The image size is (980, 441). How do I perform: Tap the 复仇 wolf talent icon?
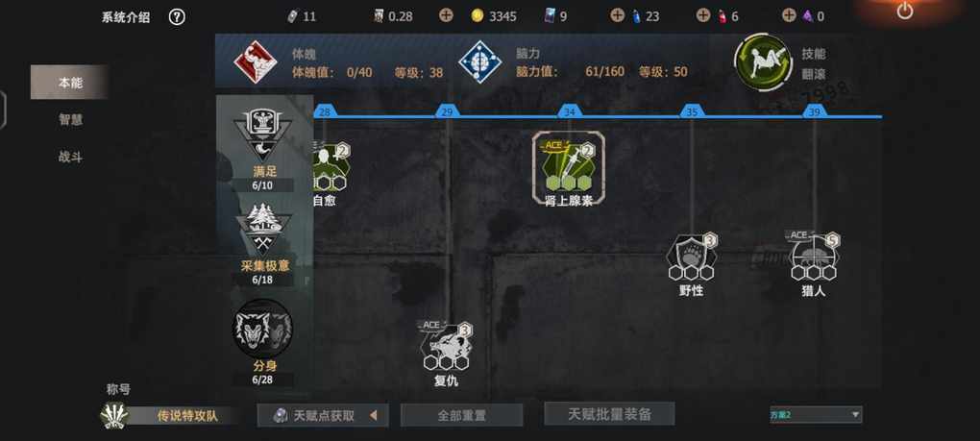[446, 346]
